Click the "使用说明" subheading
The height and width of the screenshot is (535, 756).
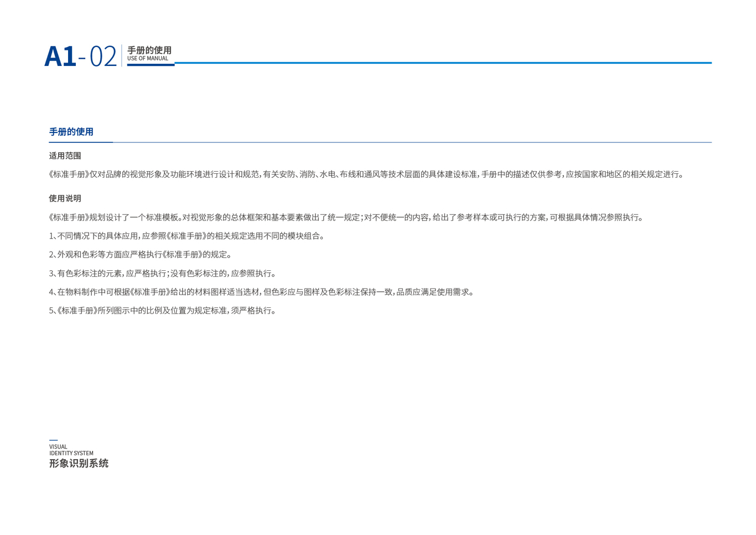[x=65, y=198]
